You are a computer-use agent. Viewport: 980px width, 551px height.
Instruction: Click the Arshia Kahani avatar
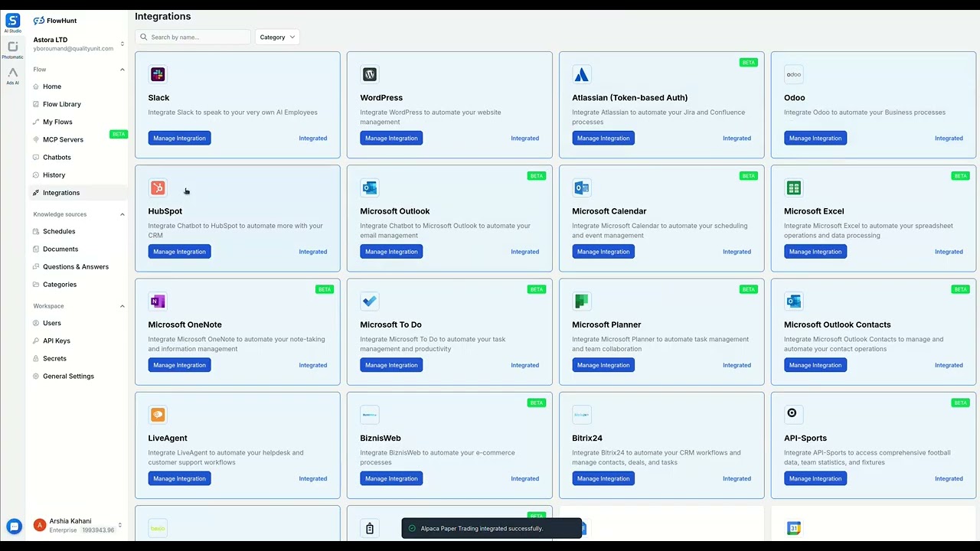pos(40,525)
